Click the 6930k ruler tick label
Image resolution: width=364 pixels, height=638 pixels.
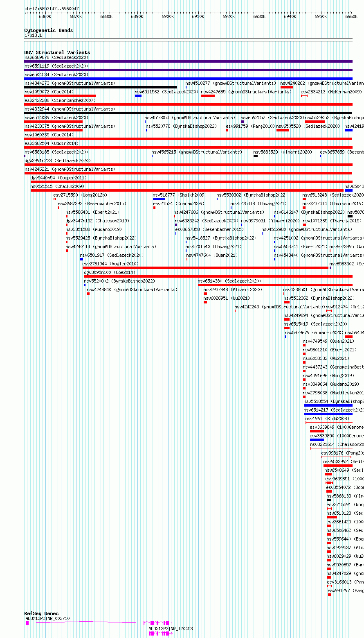(259, 16)
